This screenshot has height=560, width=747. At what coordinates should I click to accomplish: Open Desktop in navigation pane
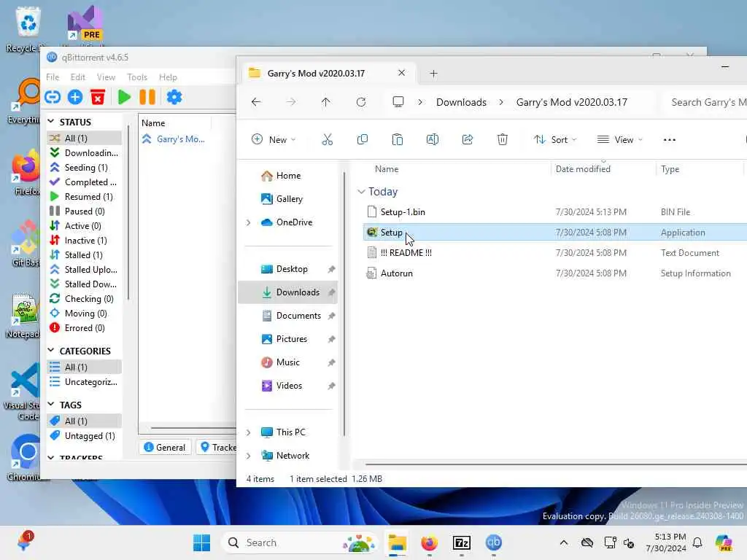(x=291, y=269)
